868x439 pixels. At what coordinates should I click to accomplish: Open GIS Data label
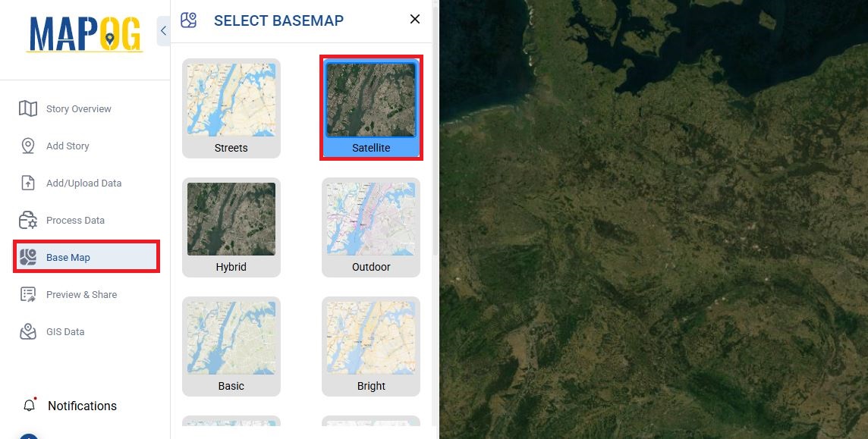pos(65,332)
